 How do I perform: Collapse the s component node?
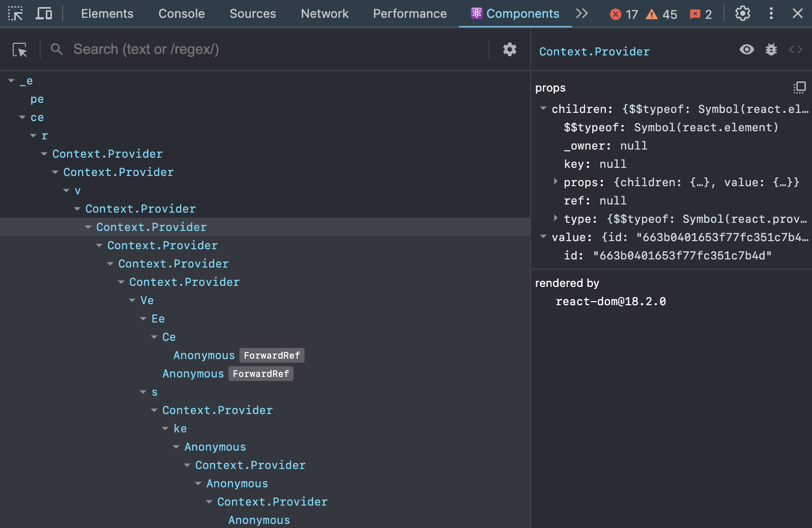coord(143,392)
